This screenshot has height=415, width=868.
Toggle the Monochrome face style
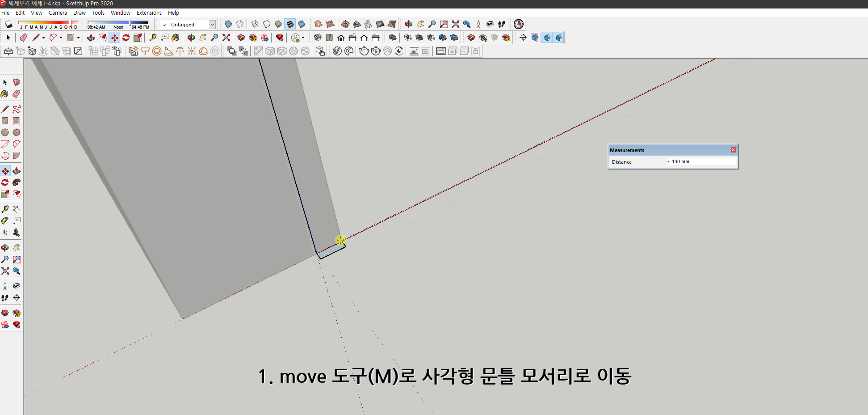(x=302, y=24)
